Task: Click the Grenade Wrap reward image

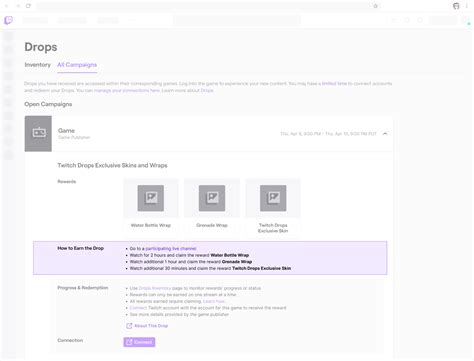Action: [212, 198]
